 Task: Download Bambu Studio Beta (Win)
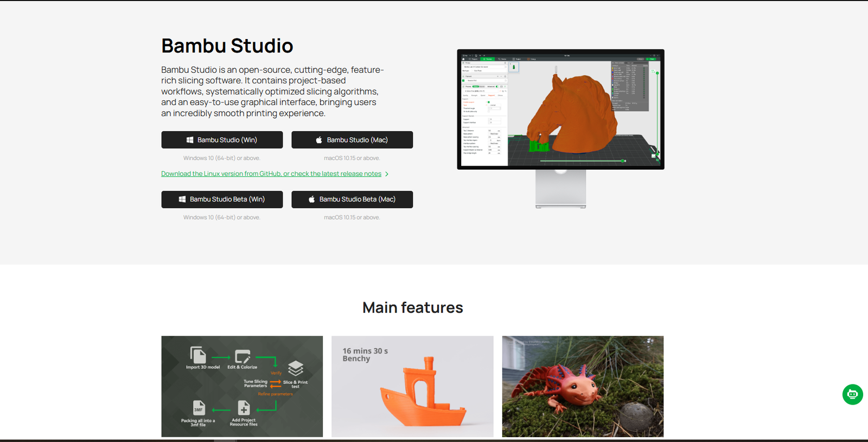[222, 200]
